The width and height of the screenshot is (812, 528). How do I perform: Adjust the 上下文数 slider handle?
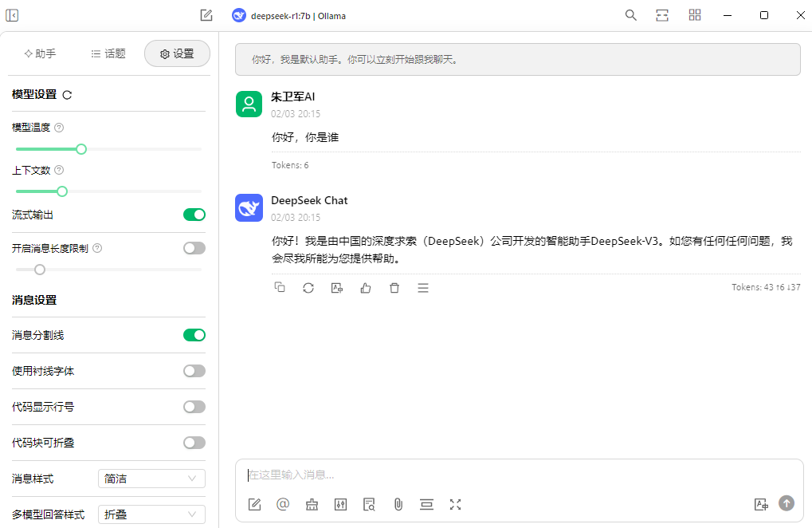(x=62, y=191)
